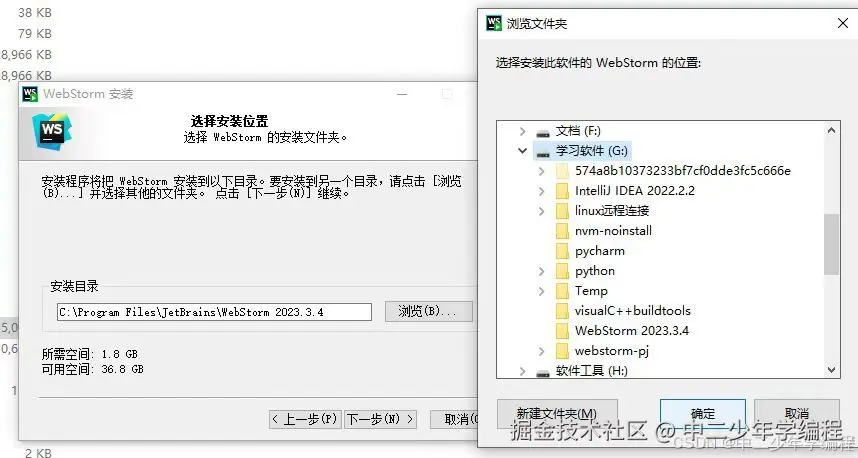Image resolution: width=858 pixels, height=458 pixels.
Task: Expand the IntelliJ IDEA 2022.2.2 folder
Action: click(541, 191)
